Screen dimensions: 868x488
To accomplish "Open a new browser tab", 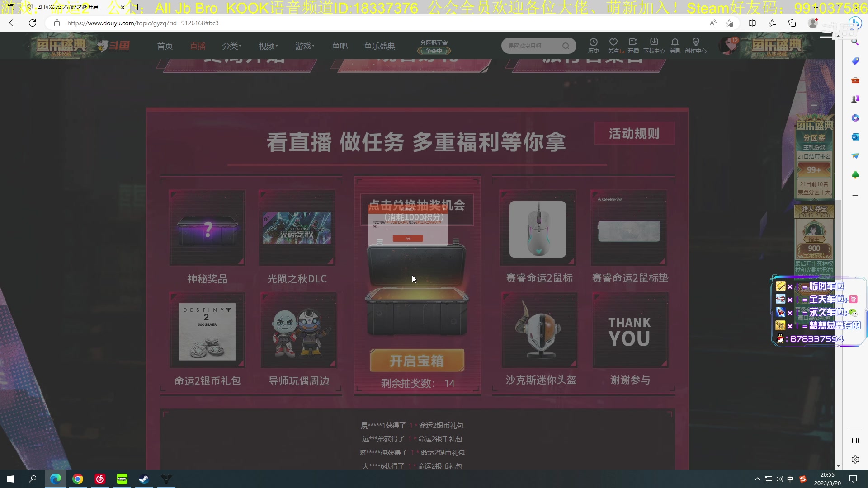I will point(137,7).
